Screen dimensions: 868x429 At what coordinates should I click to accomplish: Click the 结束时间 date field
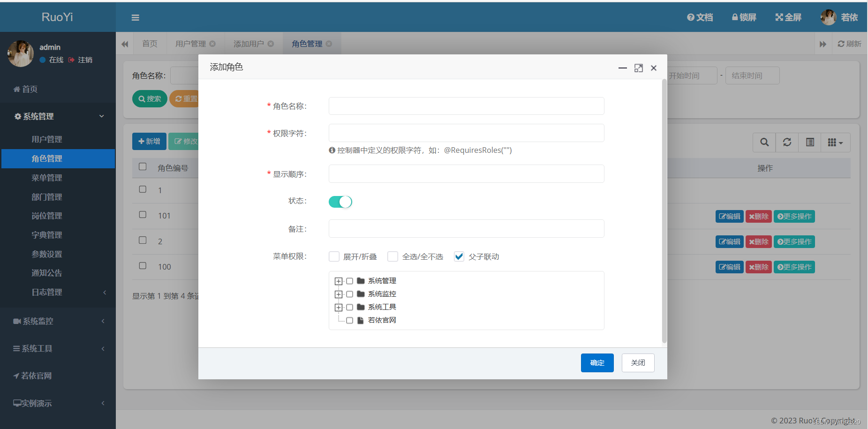[752, 75]
